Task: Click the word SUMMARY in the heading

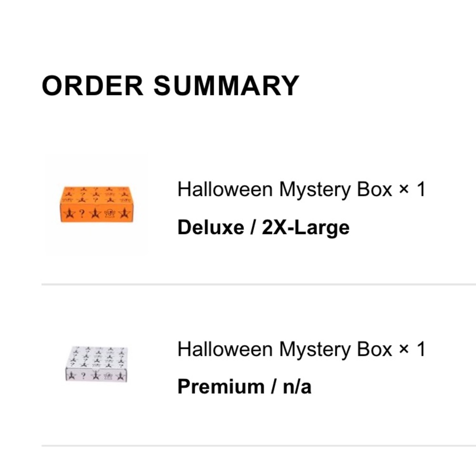Action: 227,86
